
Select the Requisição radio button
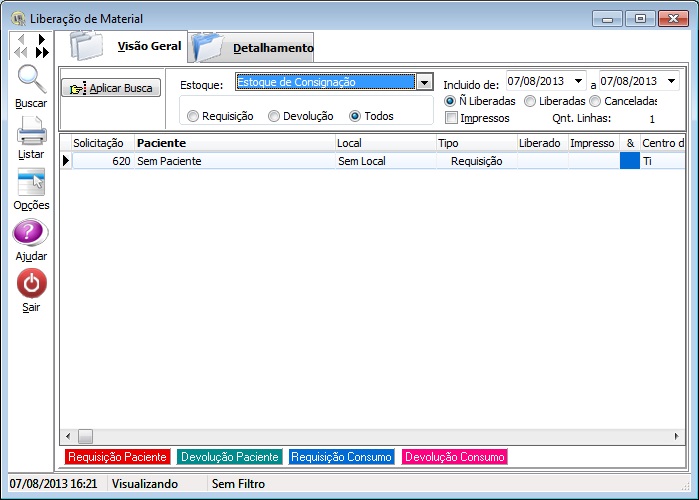coord(193,116)
